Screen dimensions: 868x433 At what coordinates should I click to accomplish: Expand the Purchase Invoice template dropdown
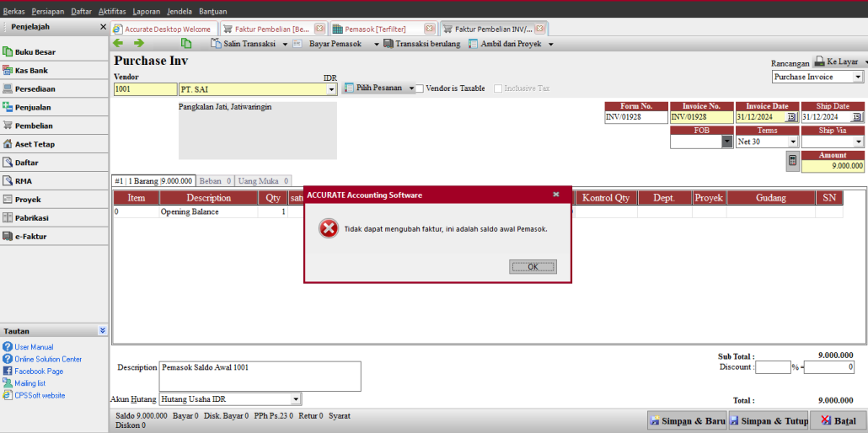pyautogui.click(x=858, y=77)
